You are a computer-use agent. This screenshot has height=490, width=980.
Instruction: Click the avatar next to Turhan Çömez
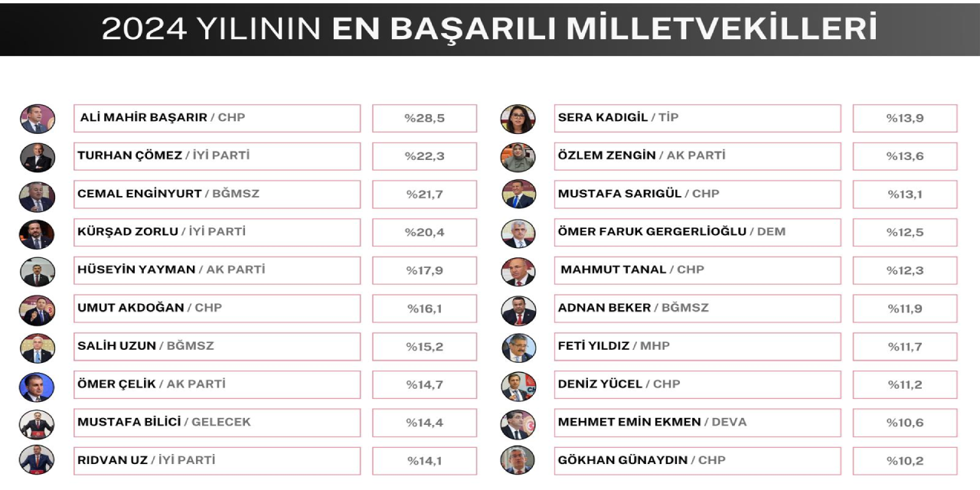coord(38,157)
